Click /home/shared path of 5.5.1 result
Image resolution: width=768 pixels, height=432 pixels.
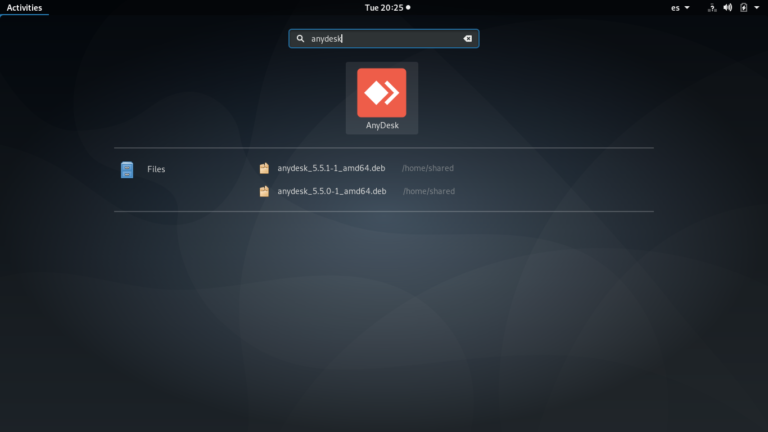428,168
